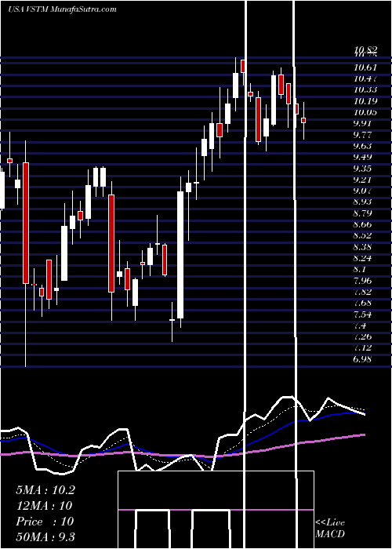Click the Price : 10 readout
The width and height of the screenshot is (392, 549).
(x=45, y=522)
